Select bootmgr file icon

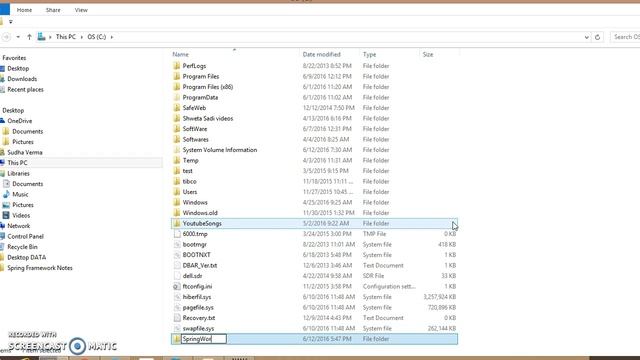[x=177, y=244]
